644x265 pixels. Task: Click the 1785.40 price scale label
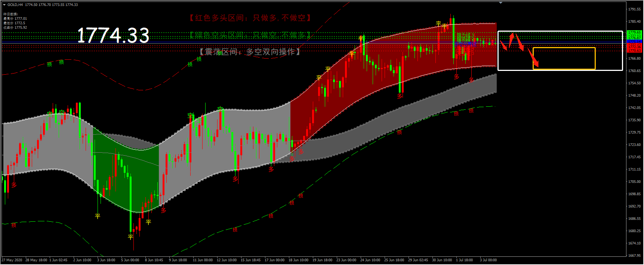(x=635, y=22)
